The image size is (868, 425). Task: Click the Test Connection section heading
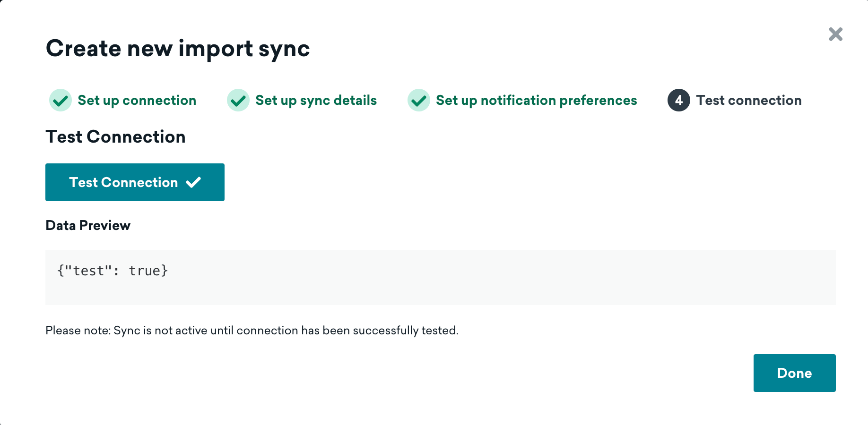(x=115, y=137)
